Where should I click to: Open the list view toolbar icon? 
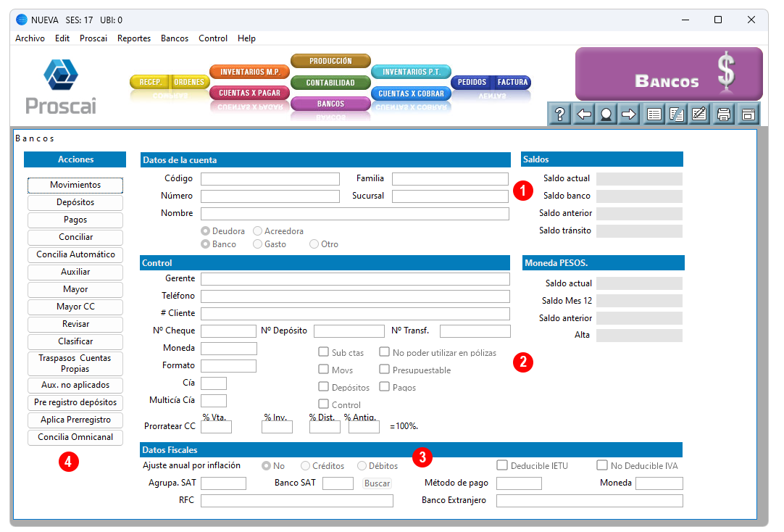pos(654,115)
